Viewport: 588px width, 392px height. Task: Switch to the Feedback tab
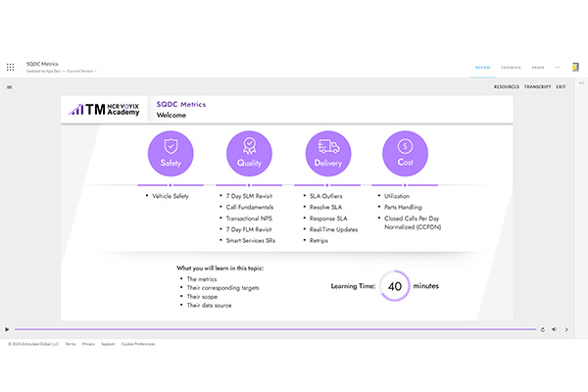click(511, 68)
